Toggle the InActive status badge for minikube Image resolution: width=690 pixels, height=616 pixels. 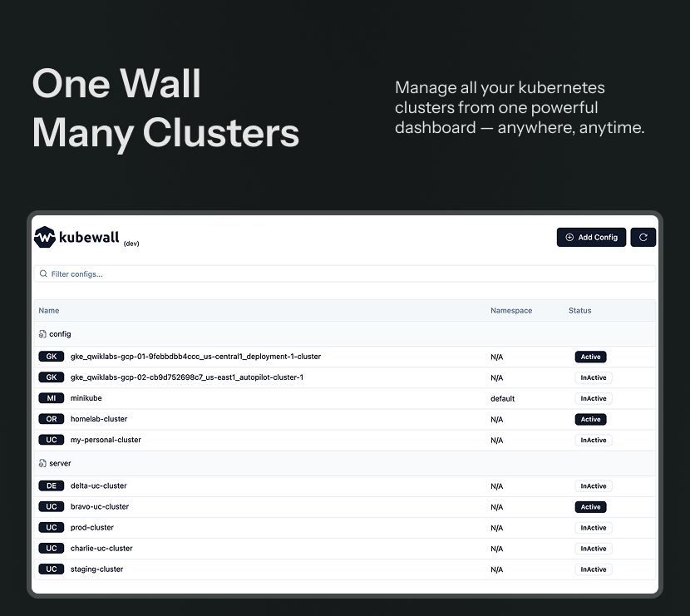coord(593,397)
